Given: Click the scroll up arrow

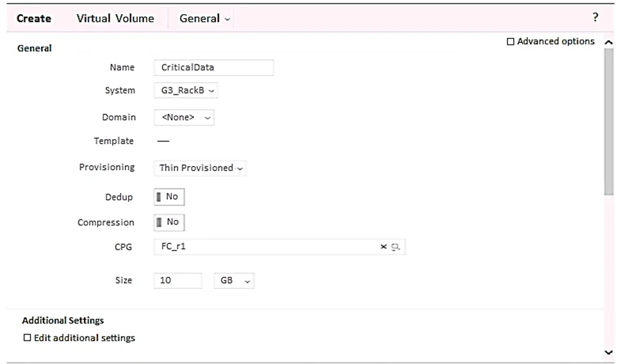Looking at the screenshot, I should pos(608,42).
